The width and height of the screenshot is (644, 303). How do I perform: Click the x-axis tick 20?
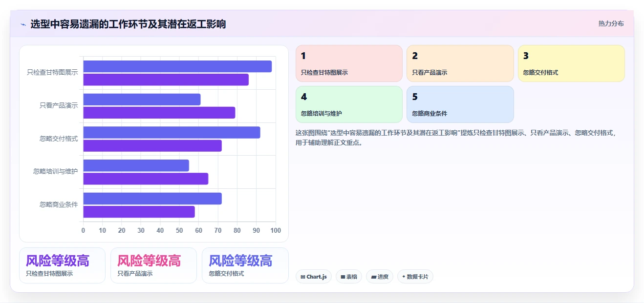pos(122,230)
